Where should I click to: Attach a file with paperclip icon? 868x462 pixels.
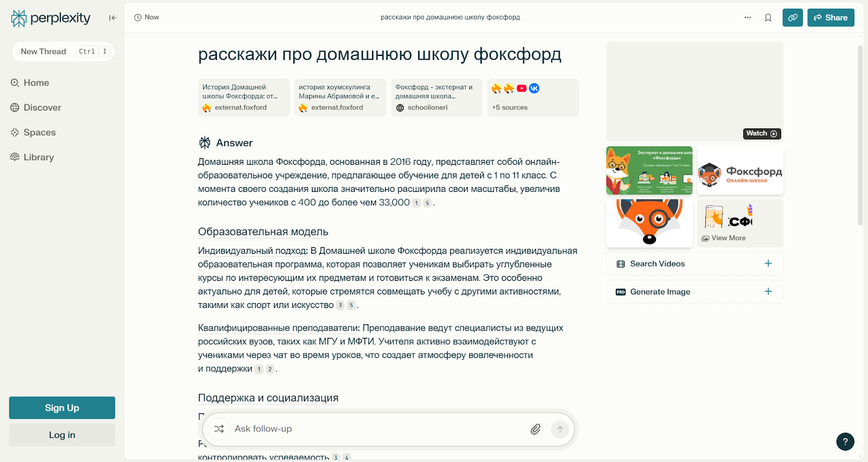[535, 429]
